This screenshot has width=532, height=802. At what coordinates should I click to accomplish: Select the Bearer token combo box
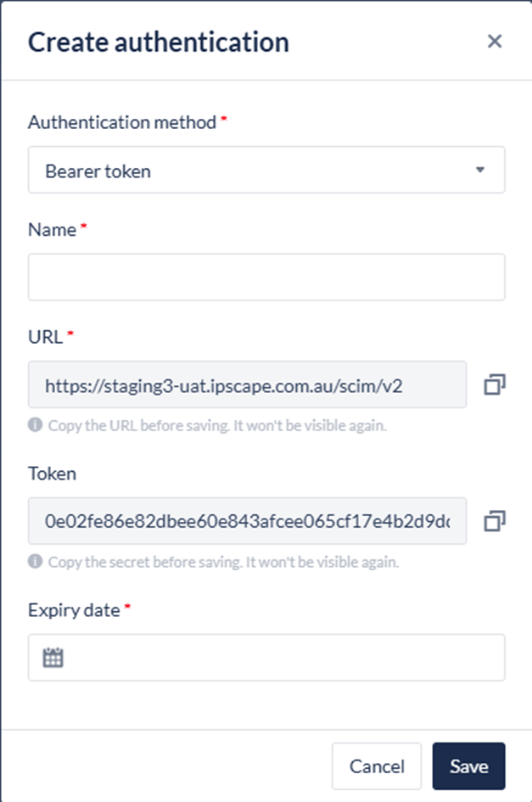255,171
